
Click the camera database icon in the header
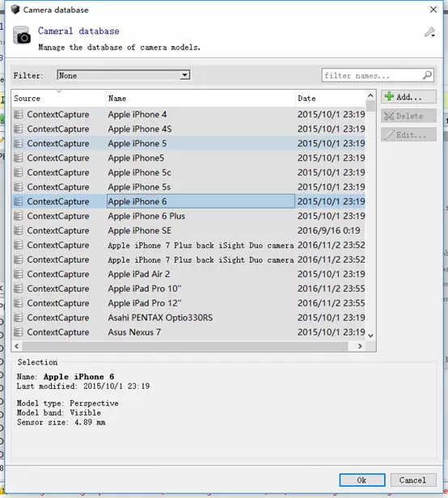tap(22, 35)
